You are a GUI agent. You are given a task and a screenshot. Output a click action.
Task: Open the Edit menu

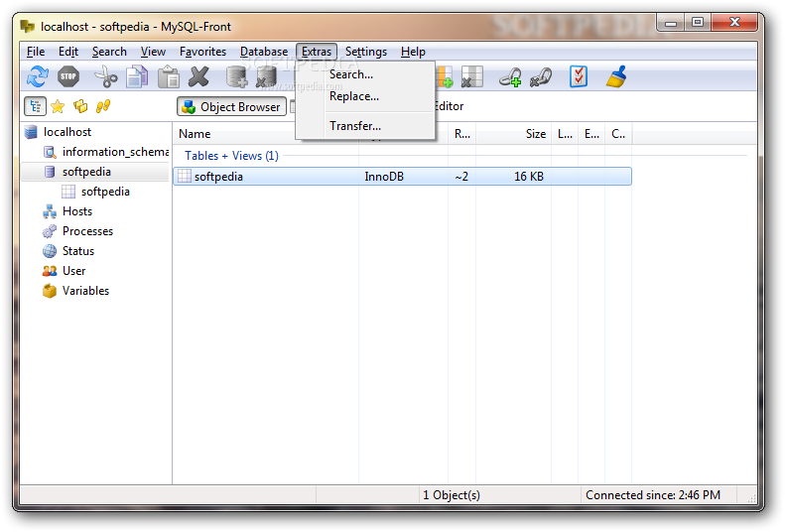pos(68,52)
